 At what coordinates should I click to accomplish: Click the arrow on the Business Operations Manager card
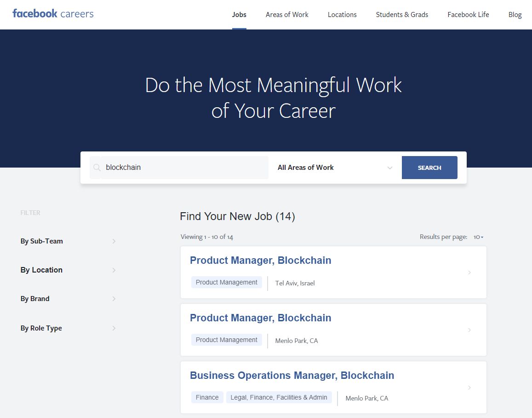click(x=469, y=387)
